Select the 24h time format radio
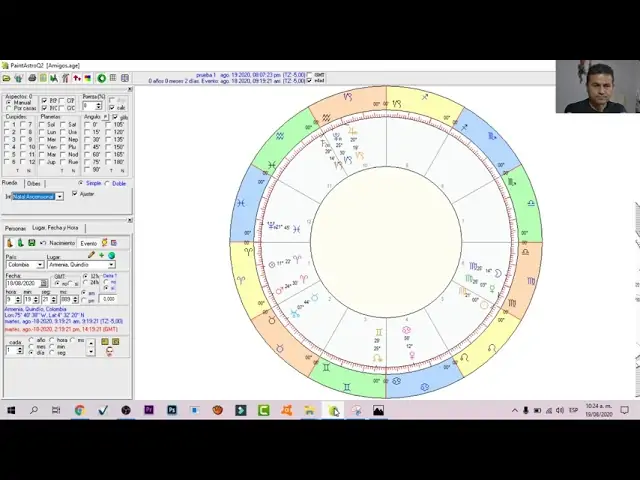 pos(86,282)
